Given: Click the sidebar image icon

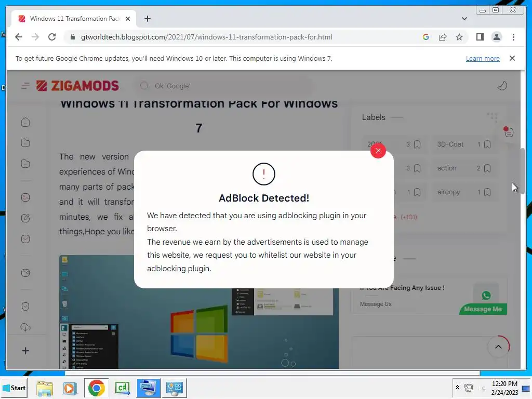Looking at the screenshot, I should tap(25, 197).
